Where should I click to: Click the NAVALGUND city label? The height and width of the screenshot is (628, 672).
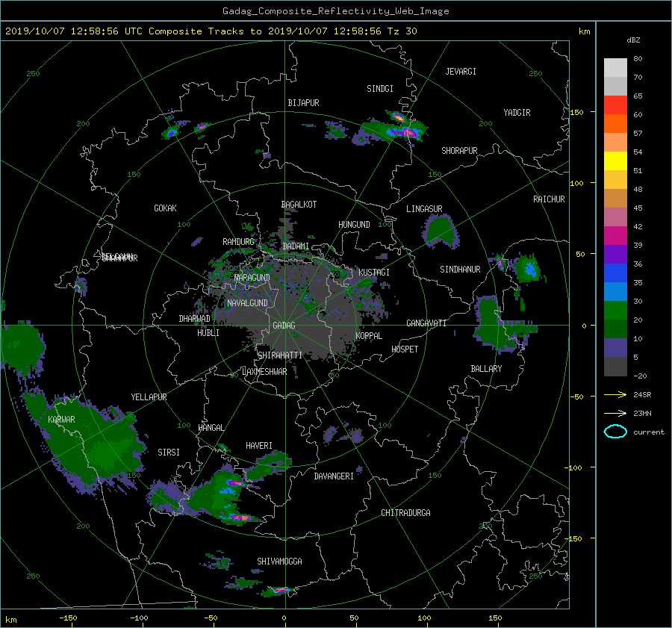tap(247, 303)
